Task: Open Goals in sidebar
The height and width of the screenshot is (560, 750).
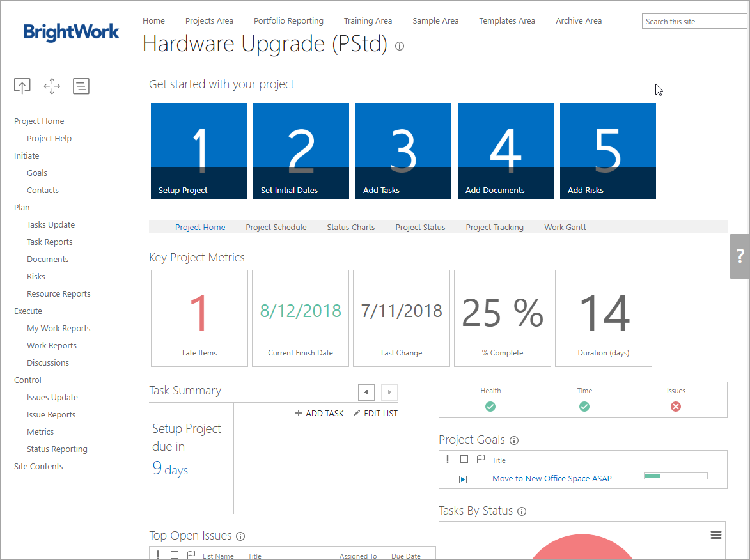Action: 37,173
